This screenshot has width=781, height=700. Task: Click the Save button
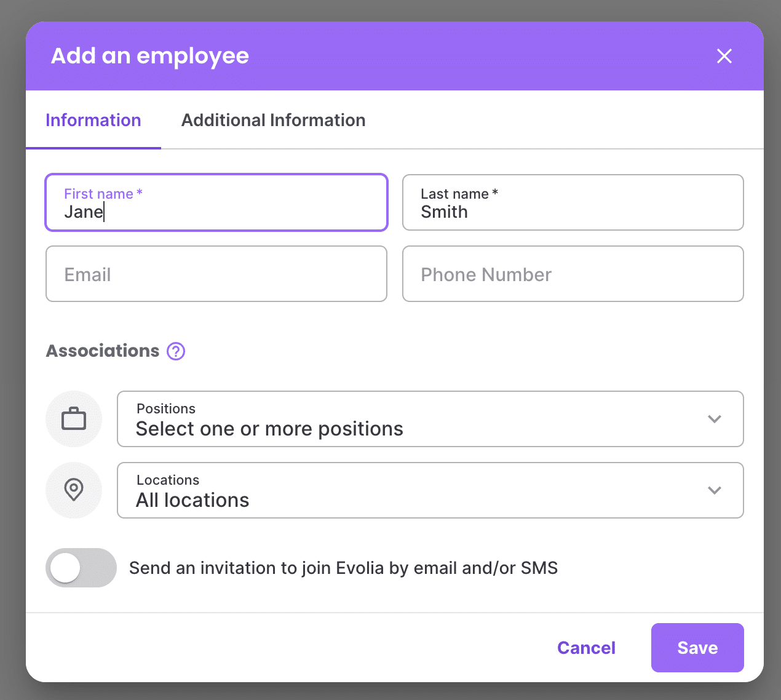tap(697, 647)
